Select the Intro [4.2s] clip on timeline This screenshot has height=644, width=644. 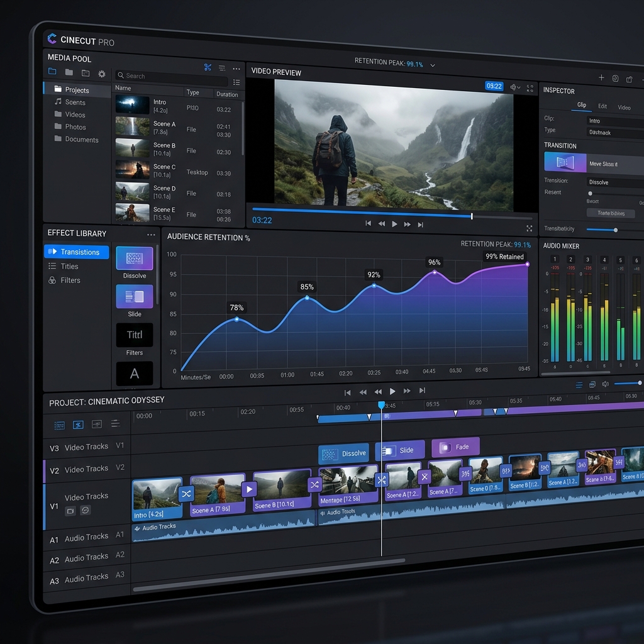click(157, 499)
